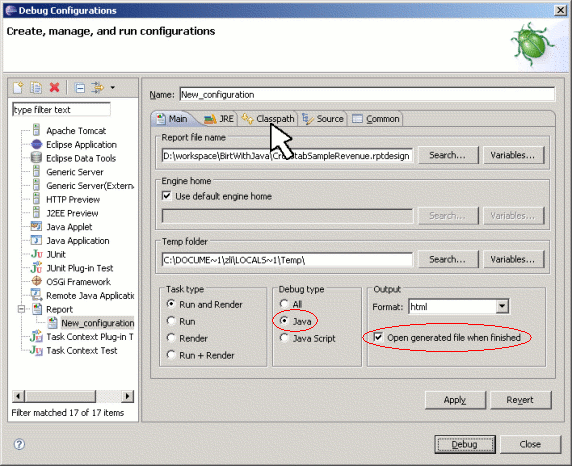Click the Report file name path field
572x466 pixels.
287,156
